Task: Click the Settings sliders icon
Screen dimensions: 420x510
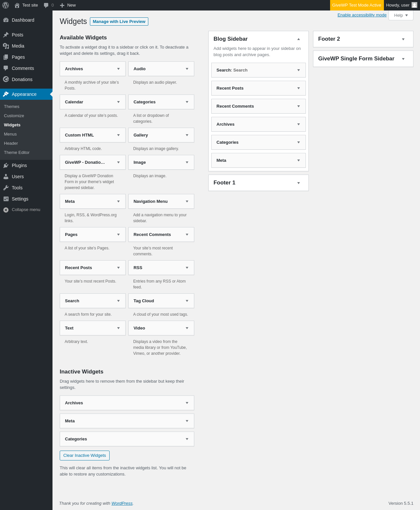Action: point(6,199)
